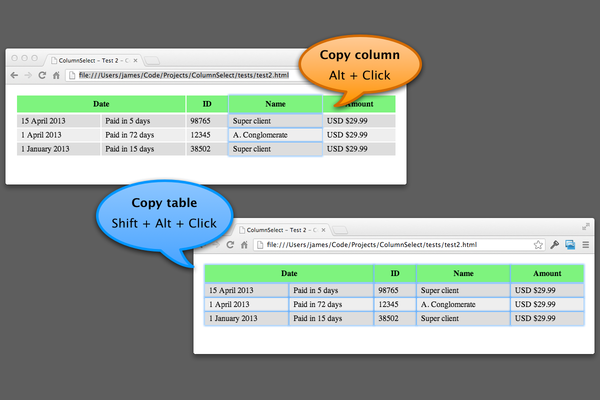600x400 pixels.
Task: Click the Amount header in the bottom table
Action: pyautogui.click(x=547, y=273)
